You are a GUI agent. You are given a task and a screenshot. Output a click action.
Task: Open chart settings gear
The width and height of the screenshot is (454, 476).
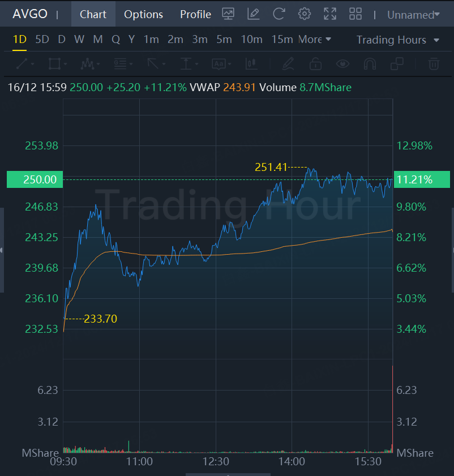[305, 14]
